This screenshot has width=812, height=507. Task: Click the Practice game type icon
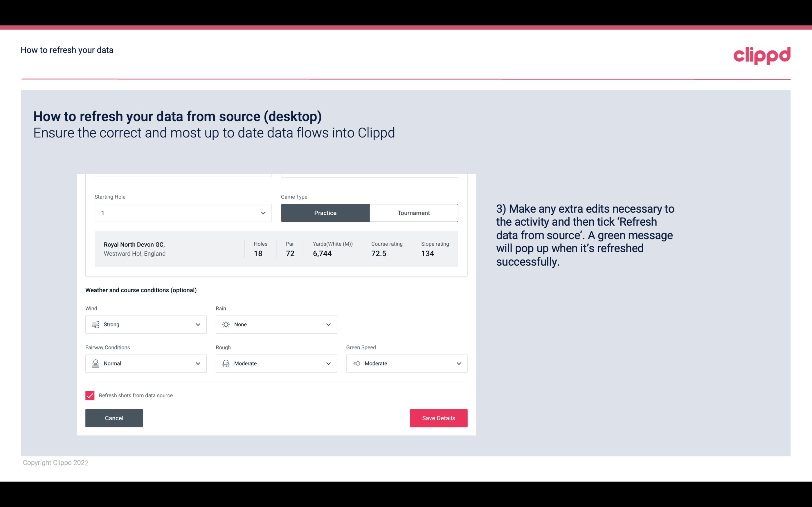pyautogui.click(x=325, y=213)
